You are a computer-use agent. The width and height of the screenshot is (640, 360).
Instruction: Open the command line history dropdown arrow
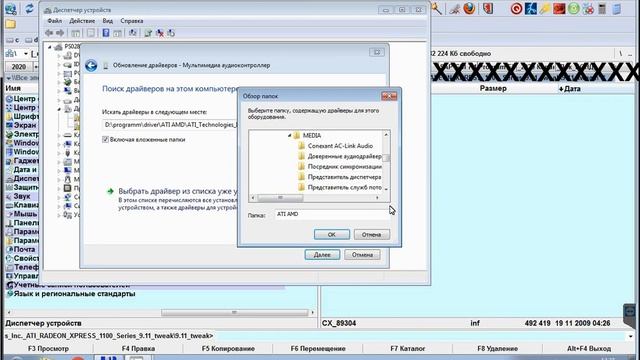[x=631, y=336]
